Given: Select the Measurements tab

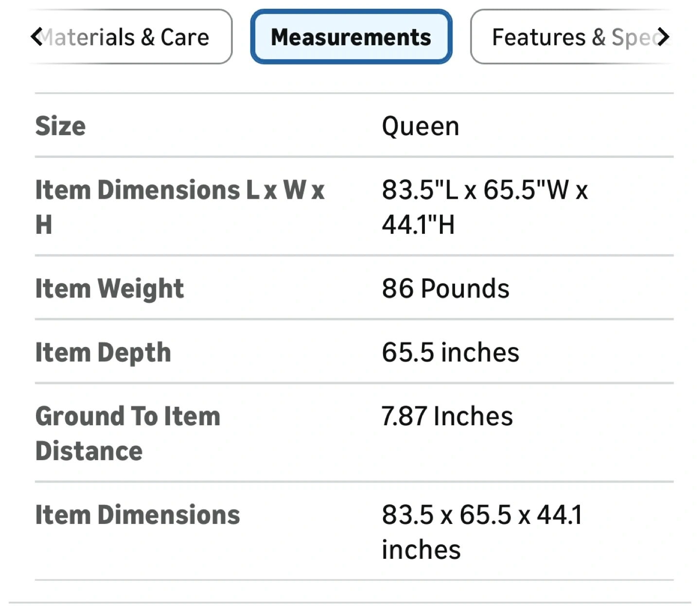Looking at the screenshot, I should point(351,37).
